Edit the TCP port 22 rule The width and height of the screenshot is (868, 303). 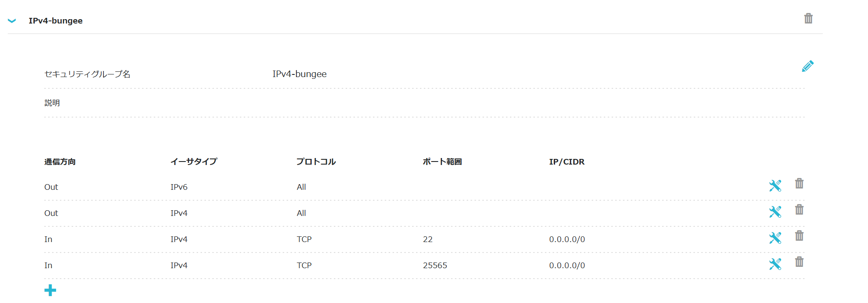[x=775, y=238]
